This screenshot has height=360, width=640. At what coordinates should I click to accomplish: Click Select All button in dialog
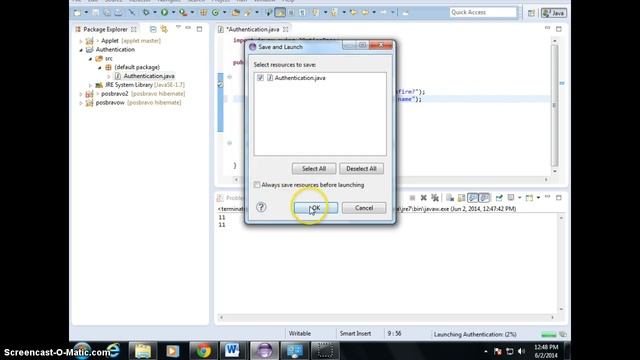pos(314,169)
